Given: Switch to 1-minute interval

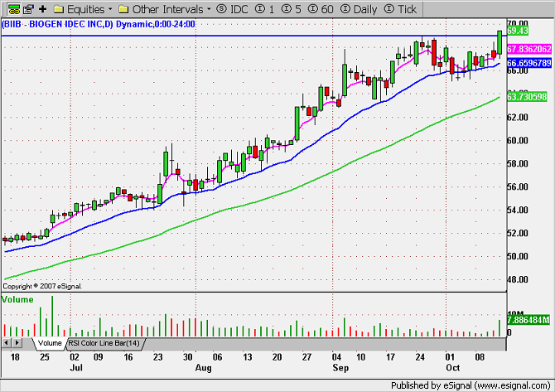Looking at the screenshot, I should (x=265, y=9).
